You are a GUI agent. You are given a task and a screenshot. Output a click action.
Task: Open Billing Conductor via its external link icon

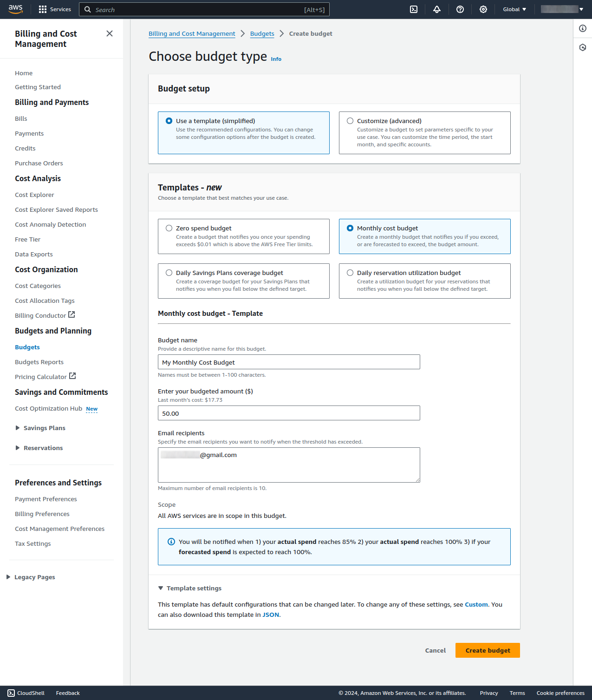(x=72, y=314)
